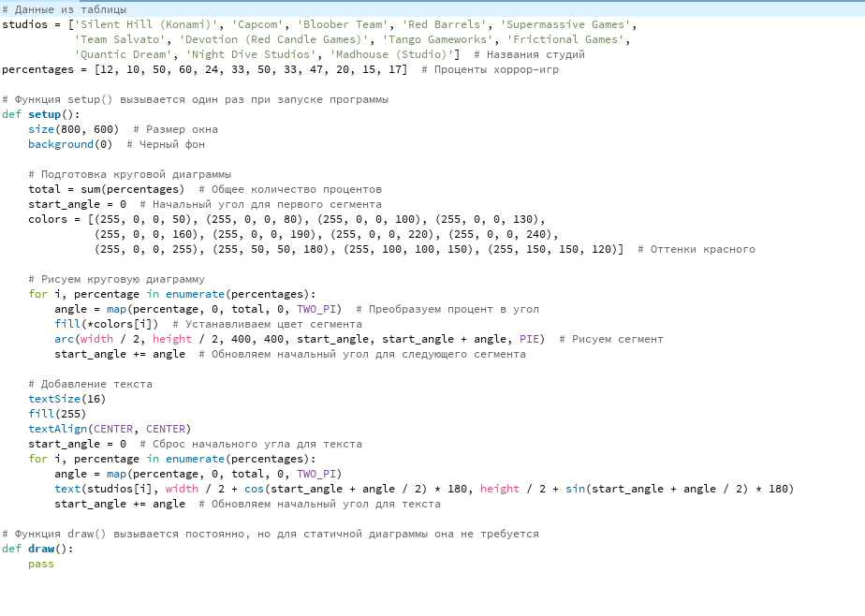This screenshot has height=616, width=865.
Task: Click 'studios[i]' inside the text call
Action: tap(120, 489)
